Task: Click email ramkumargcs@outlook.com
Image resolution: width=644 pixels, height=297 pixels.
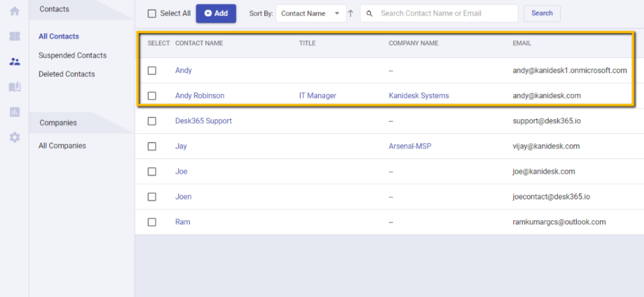Action: pyautogui.click(x=559, y=222)
